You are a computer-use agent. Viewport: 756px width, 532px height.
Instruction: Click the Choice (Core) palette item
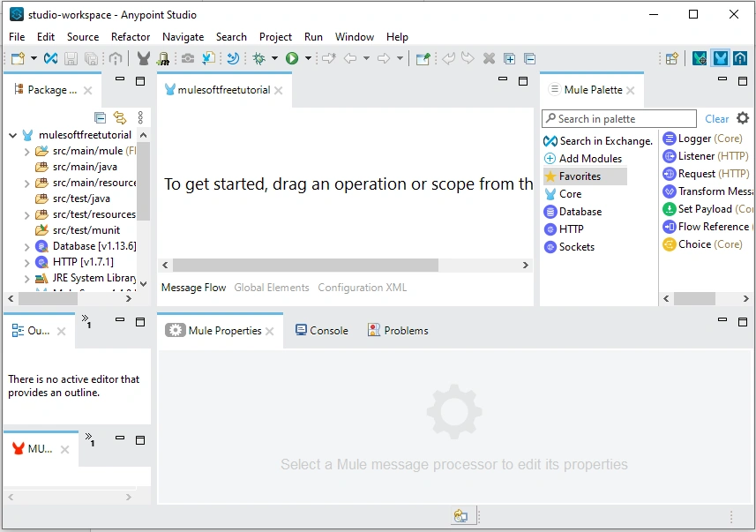pos(702,244)
